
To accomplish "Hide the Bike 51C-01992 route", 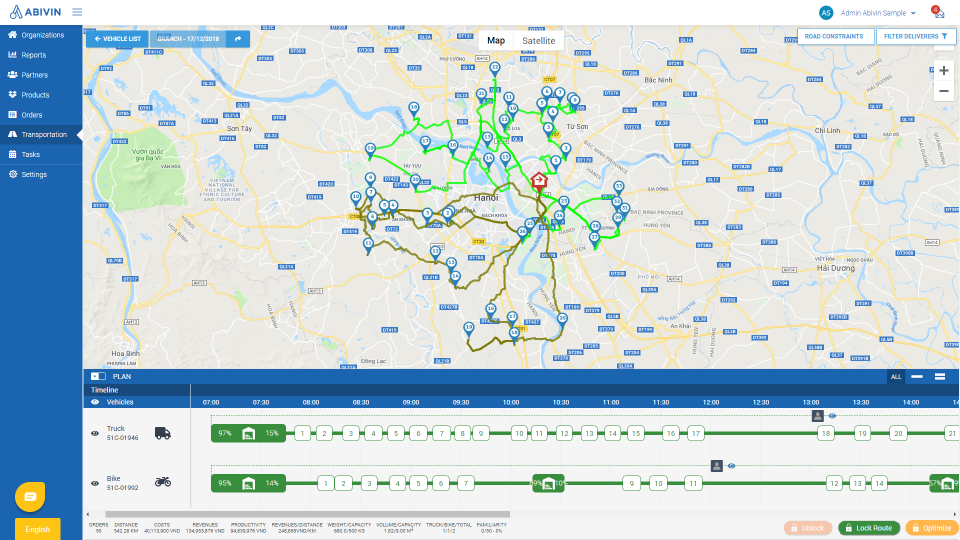I will [95, 483].
